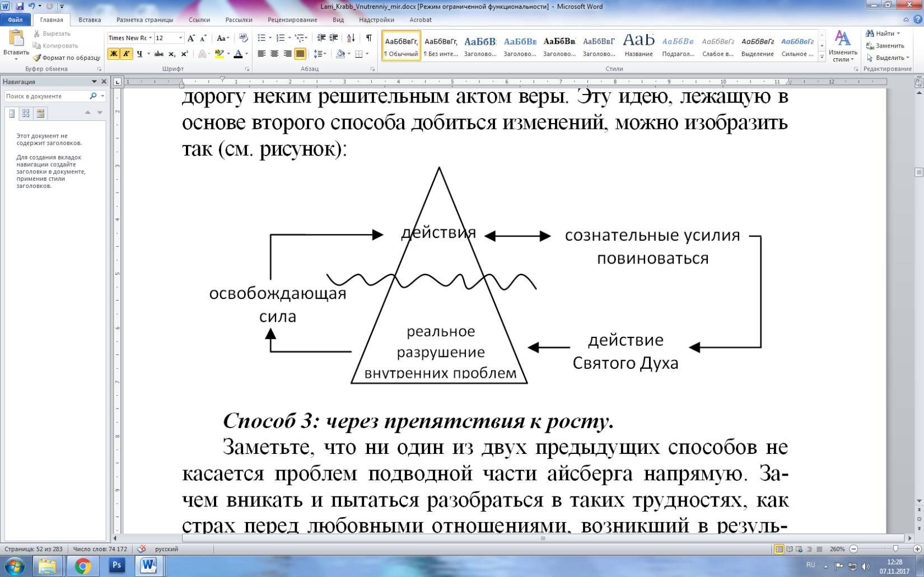Screen dimensions: 924x577
Task: Click the sort A-Z icon
Action: pos(351,38)
